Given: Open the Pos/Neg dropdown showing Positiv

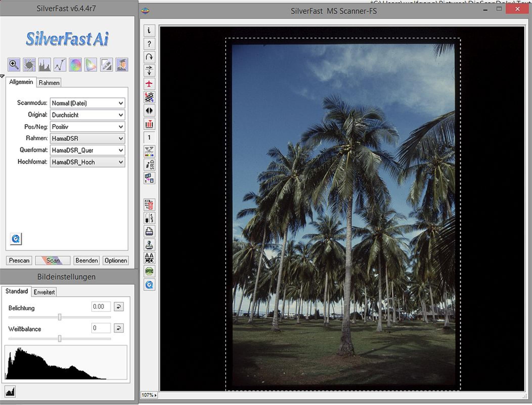Looking at the screenshot, I should [87, 127].
